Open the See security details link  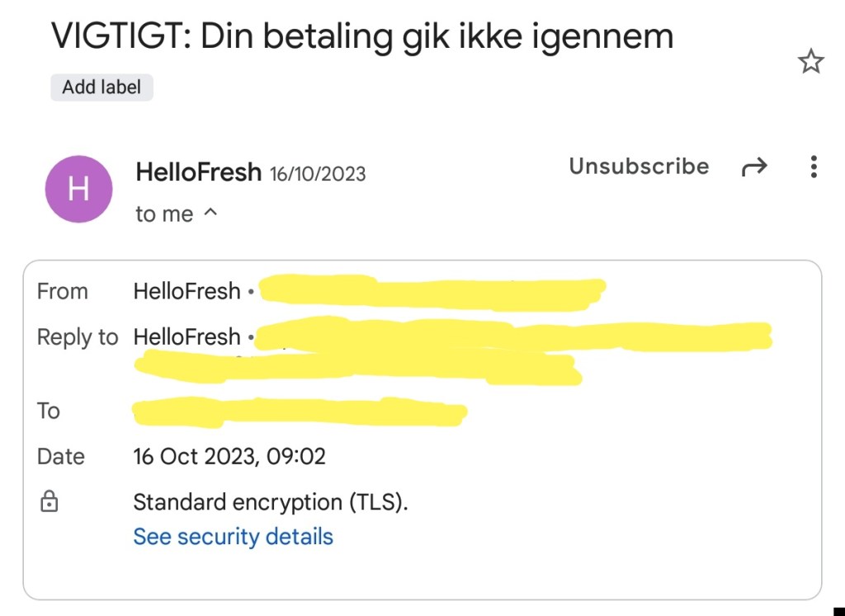[x=233, y=537]
